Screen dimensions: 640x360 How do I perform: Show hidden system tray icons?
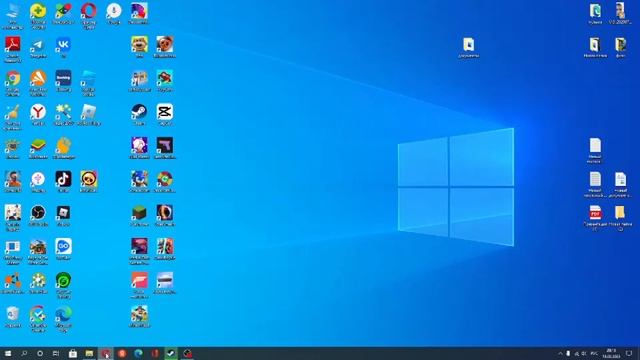560,353
